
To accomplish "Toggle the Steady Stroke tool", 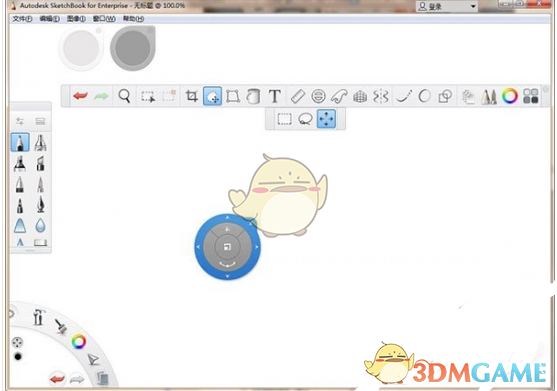I will click(x=404, y=96).
